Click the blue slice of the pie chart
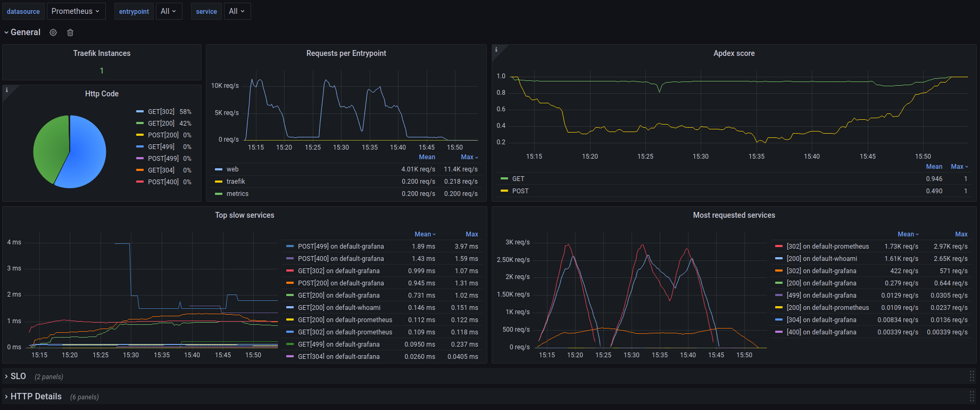This screenshot has height=410, width=980. [85, 154]
